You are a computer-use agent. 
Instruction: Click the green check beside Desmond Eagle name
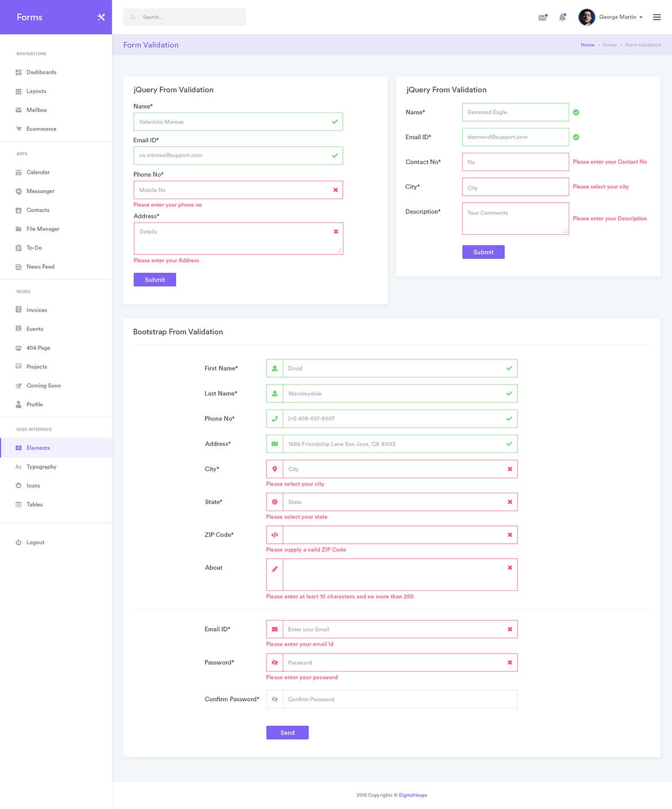[x=576, y=112]
